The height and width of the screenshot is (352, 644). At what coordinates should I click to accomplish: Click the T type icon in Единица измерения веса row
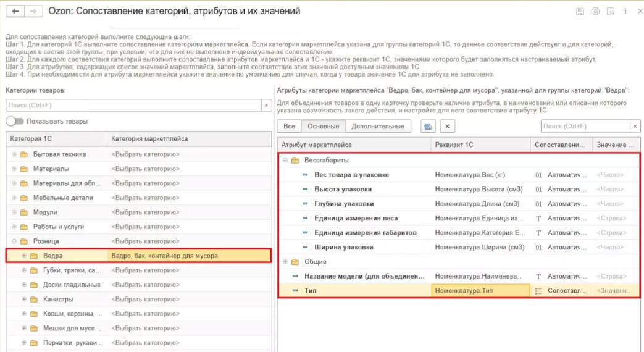click(538, 219)
